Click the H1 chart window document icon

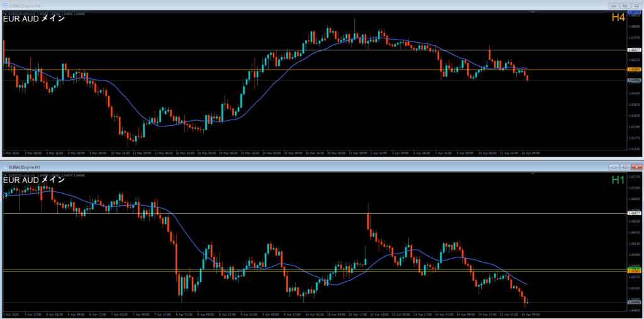(x=5, y=167)
